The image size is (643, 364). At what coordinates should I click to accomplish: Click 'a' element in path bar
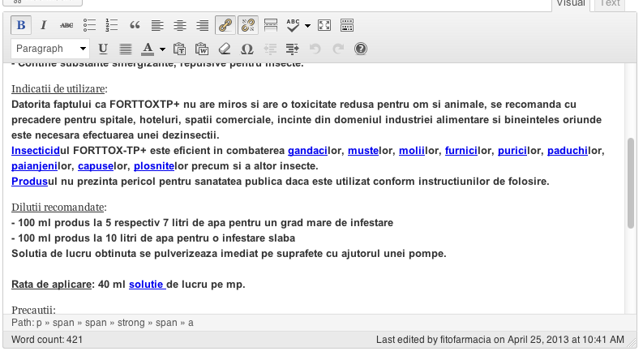point(191,323)
